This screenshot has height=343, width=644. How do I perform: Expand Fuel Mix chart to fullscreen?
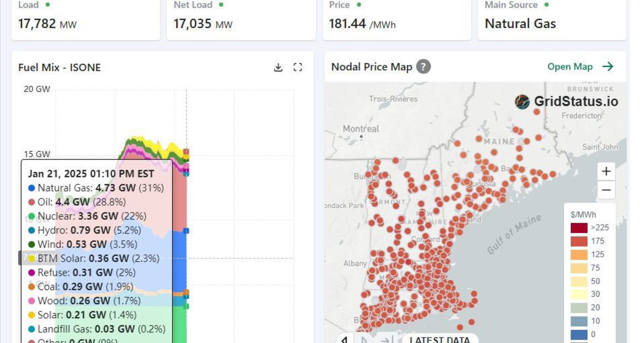click(x=298, y=67)
